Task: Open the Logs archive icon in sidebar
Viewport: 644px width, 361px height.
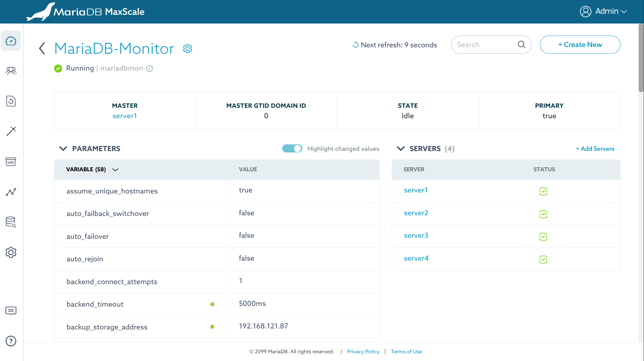Action: pyautogui.click(x=11, y=162)
